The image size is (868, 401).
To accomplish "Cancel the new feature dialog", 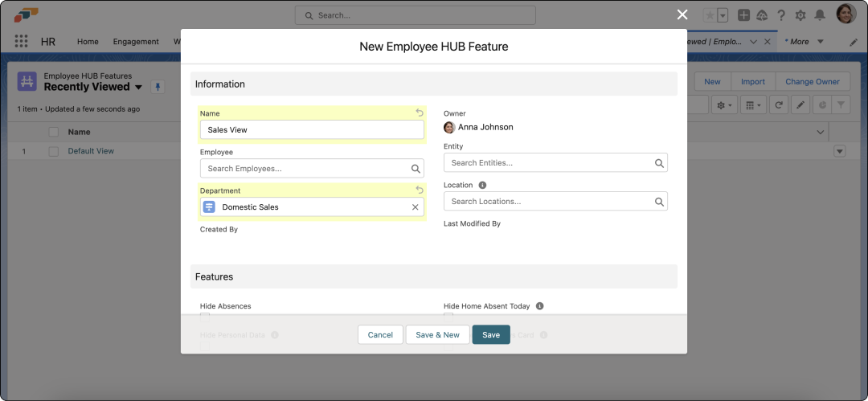I will [x=380, y=334].
